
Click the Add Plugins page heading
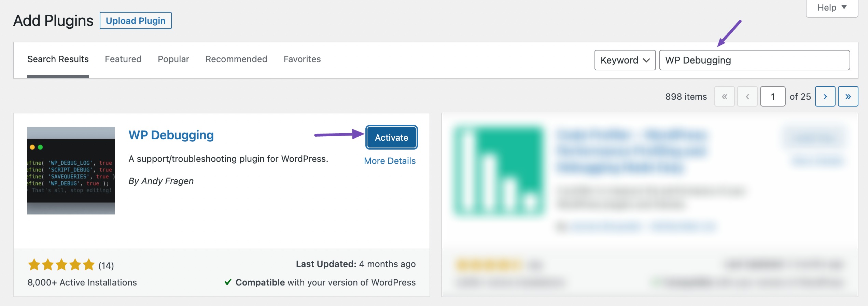click(x=53, y=20)
